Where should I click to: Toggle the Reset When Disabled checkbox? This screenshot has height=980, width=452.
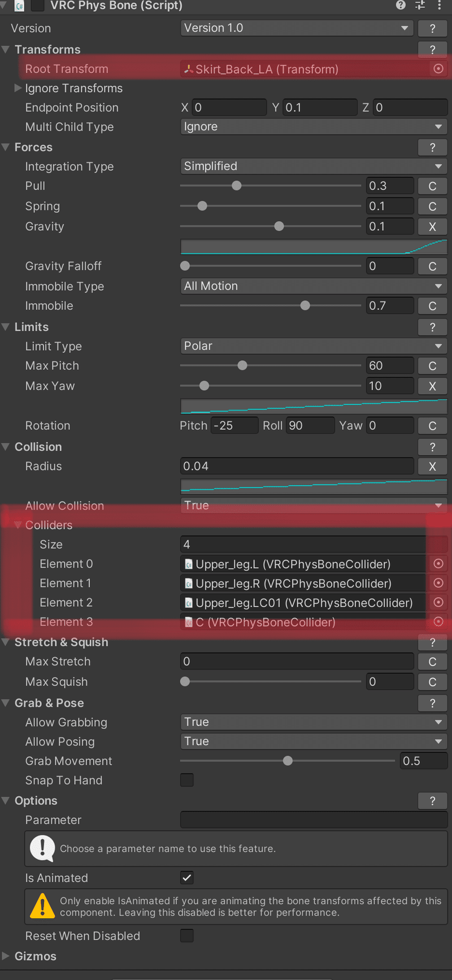coord(187,936)
